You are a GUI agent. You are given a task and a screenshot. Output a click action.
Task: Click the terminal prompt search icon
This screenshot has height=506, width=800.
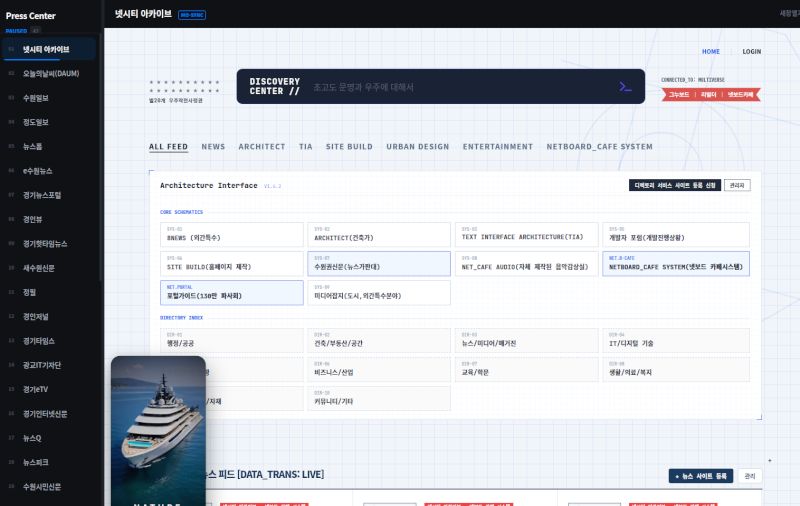click(x=625, y=87)
